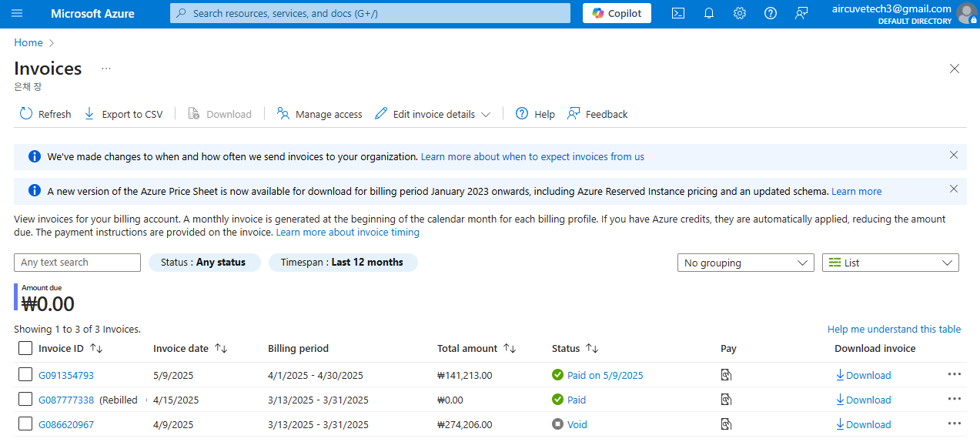The image size is (980, 442).
Task: Open row menu for invoice G091354793
Action: tap(955, 374)
